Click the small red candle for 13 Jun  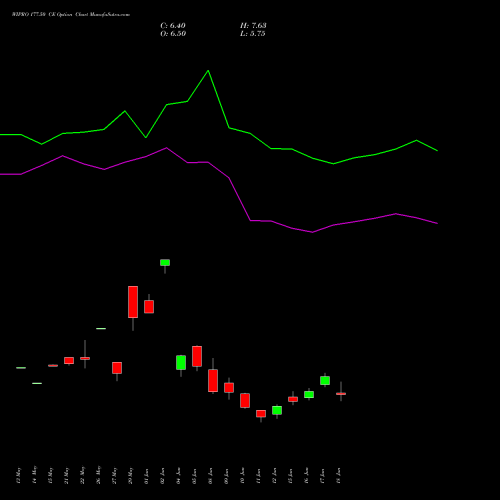293,399
